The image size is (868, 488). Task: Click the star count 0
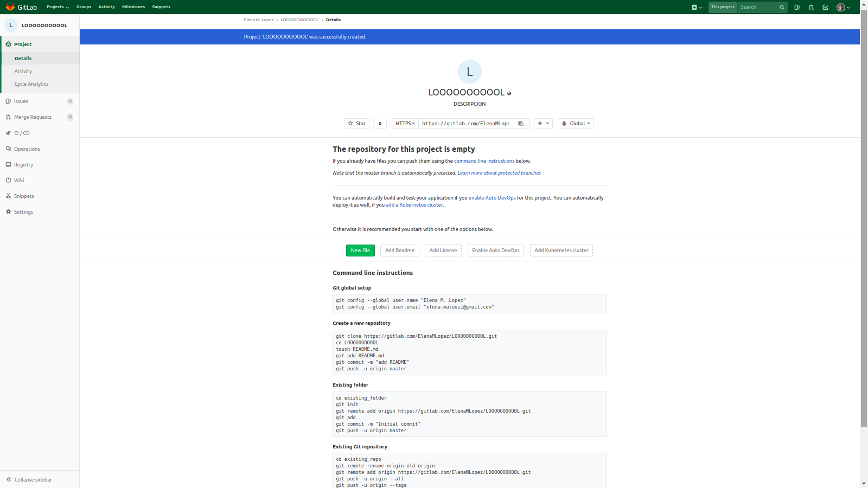click(x=380, y=124)
